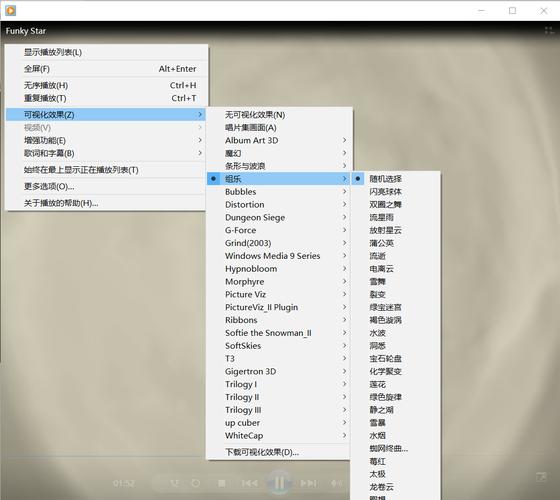Expand the 增强功能(E) submenu arrow
This screenshot has height=500, width=560.
tap(200, 140)
